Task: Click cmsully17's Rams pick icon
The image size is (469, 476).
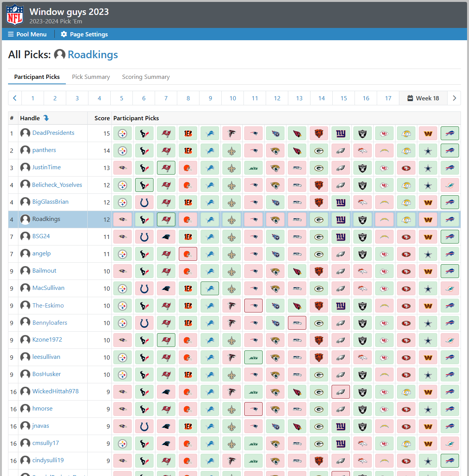Action: point(406,443)
